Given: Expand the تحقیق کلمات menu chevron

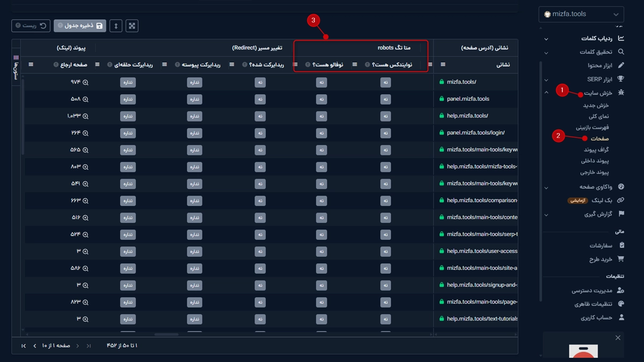Looking at the screenshot, I should [546, 52].
